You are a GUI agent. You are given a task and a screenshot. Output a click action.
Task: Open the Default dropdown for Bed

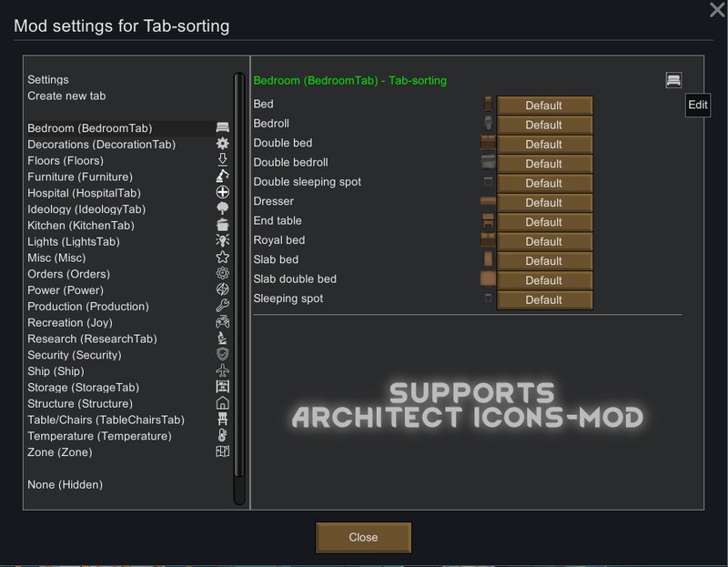[x=544, y=106]
